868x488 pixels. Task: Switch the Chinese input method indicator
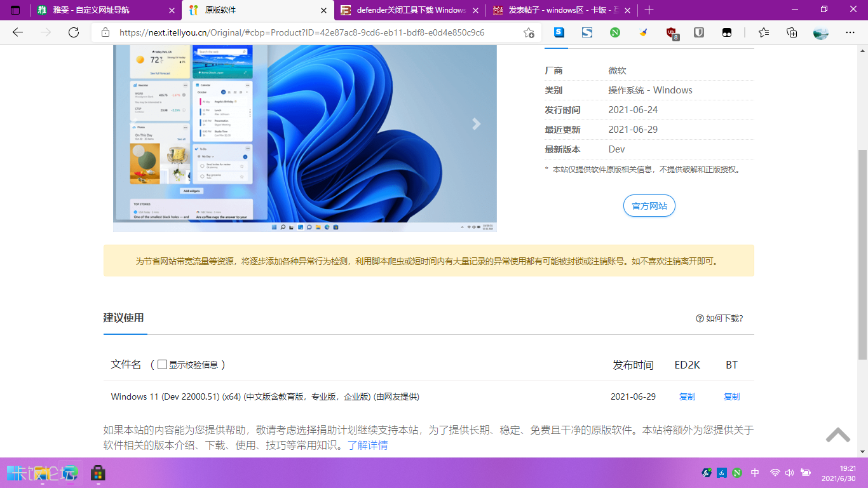(x=755, y=473)
